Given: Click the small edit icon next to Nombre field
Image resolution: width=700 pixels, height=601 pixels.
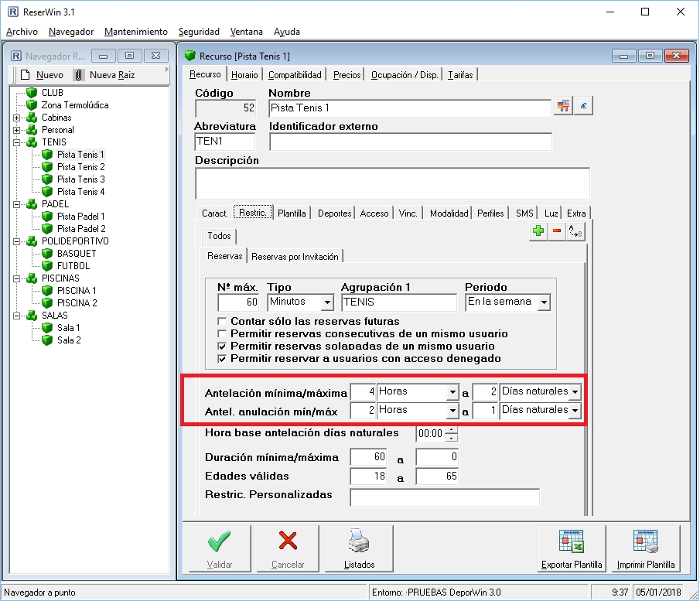Looking at the screenshot, I should [x=583, y=106].
